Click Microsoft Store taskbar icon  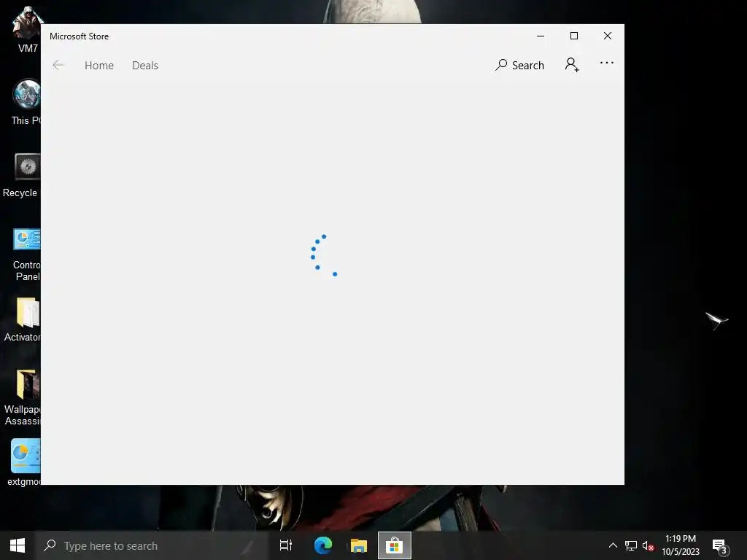pos(395,545)
